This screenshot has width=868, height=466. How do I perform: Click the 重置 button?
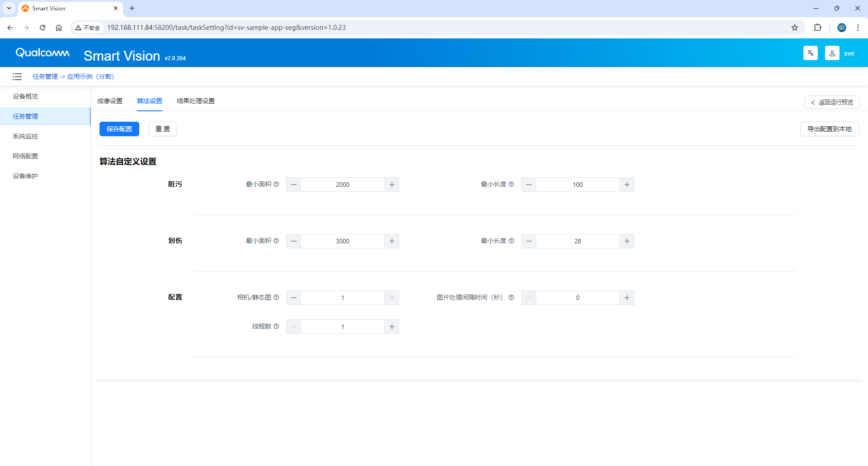163,129
